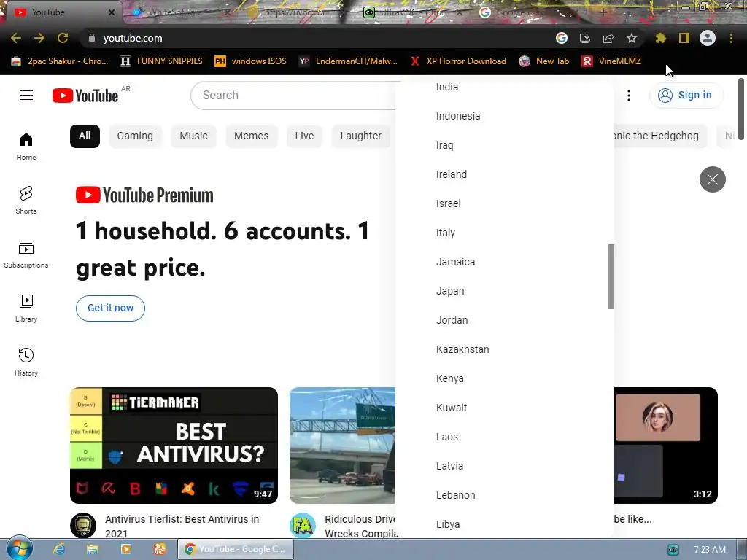
Task: Open the Antivirus Tierlist video thumbnail
Action: coord(174,446)
